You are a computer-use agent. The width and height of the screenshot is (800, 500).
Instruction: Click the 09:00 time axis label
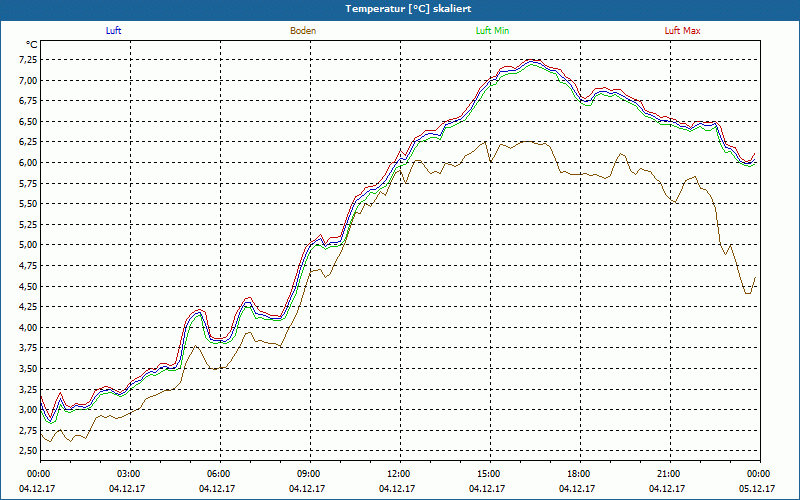click(x=310, y=474)
